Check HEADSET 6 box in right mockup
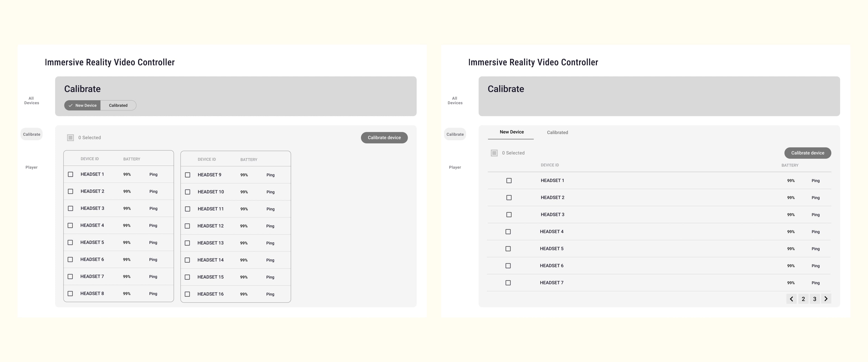The image size is (868, 362). click(508, 266)
